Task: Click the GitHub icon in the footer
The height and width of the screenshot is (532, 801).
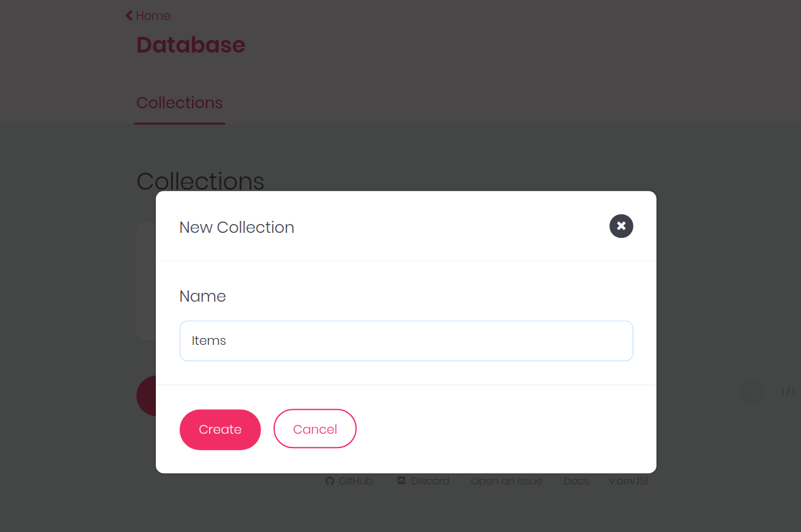Action: pyautogui.click(x=330, y=481)
